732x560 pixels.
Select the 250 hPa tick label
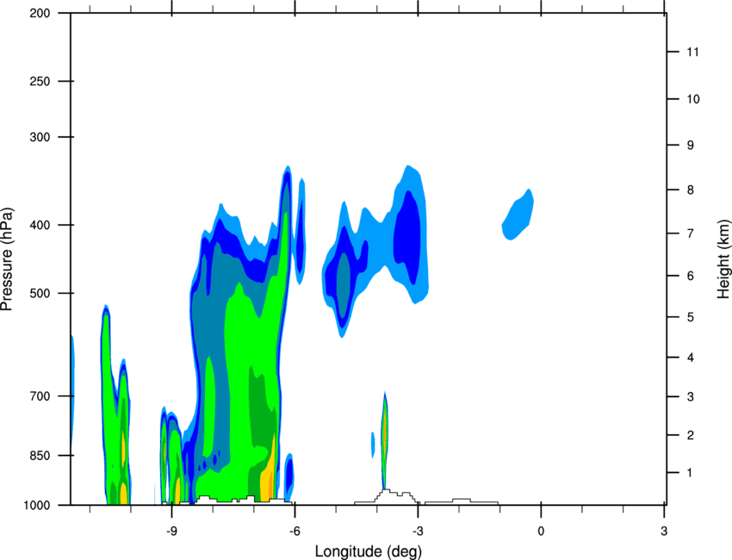[40, 81]
